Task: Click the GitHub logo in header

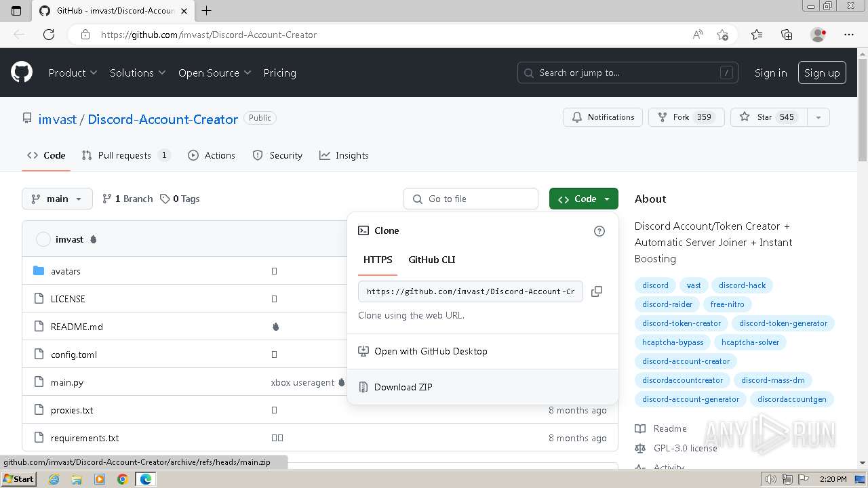Action: pyautogui.click(x=22, y=73)
